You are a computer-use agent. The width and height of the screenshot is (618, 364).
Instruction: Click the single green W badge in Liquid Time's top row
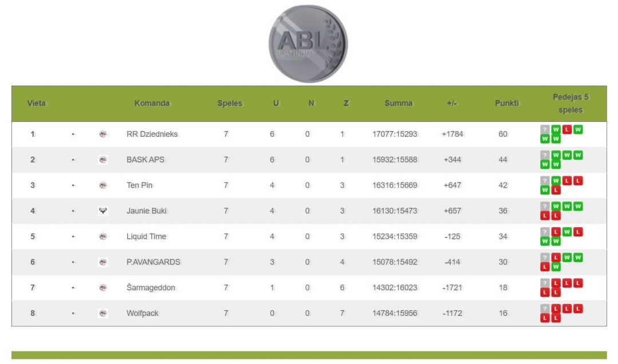pyautogui.click(x=566, y=232)
